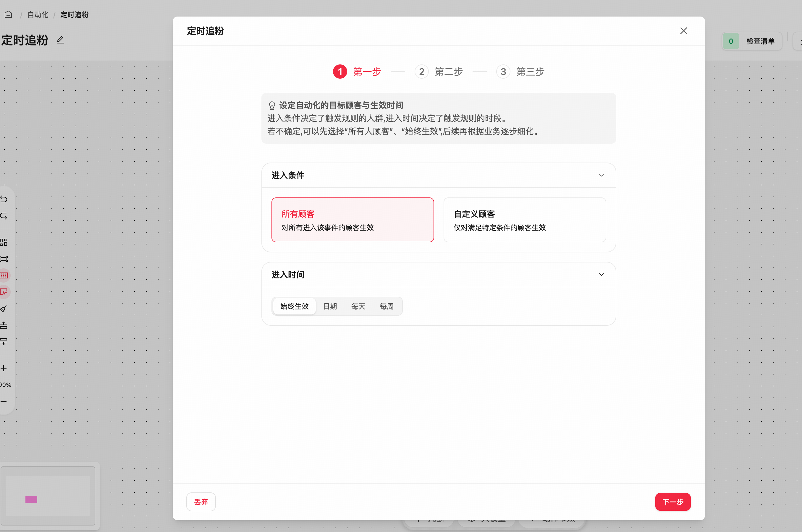Select the cursor selection tool icon

click(4, 292)
